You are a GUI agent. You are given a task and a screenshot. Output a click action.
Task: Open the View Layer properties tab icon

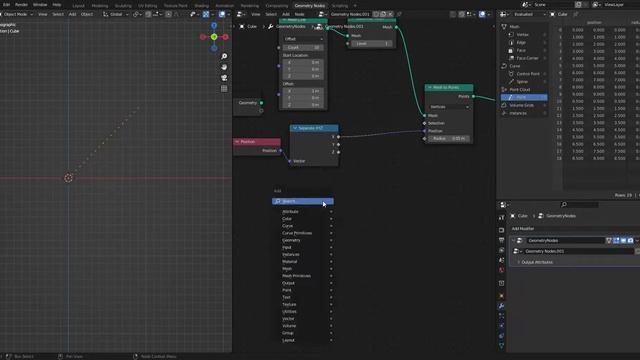coord(502,250)
